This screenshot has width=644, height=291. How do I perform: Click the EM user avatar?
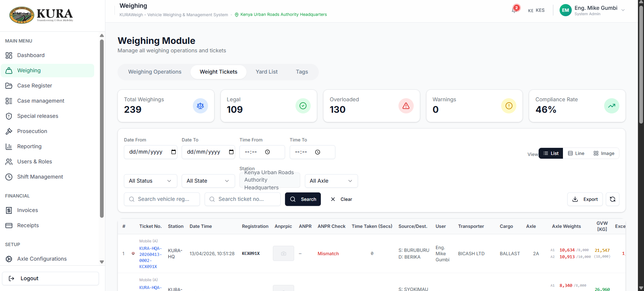[x=566, y=10]
